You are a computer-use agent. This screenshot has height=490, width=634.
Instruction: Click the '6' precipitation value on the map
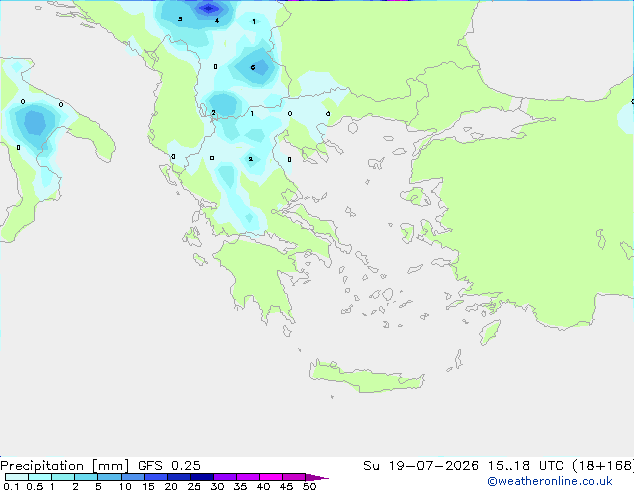click(x=253, y=67)
